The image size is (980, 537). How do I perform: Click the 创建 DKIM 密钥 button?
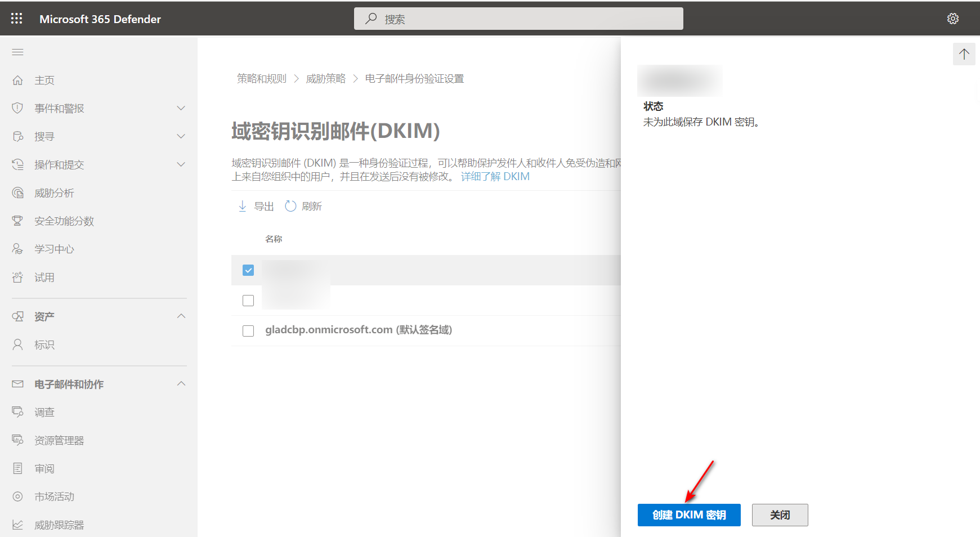[689, 515]
